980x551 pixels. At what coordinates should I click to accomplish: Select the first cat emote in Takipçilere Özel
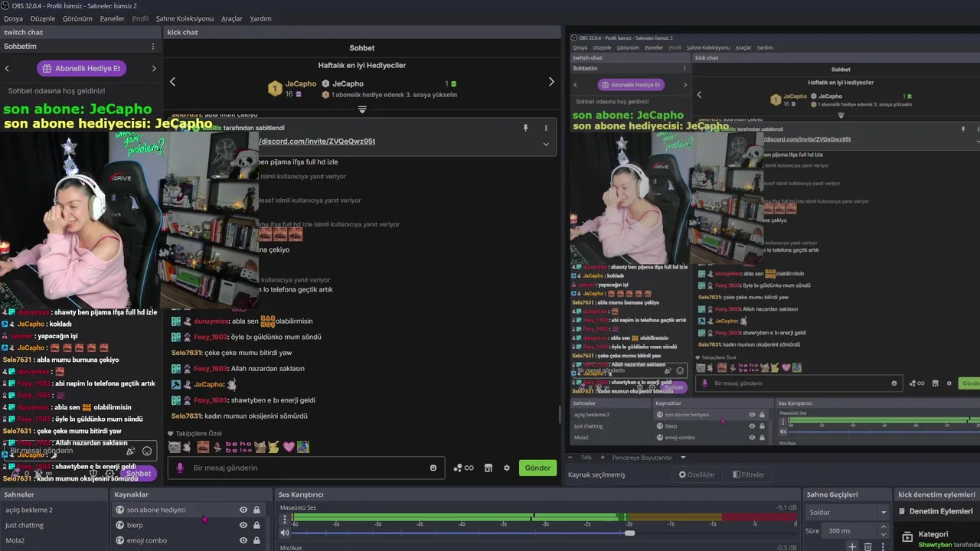point(175,447)
